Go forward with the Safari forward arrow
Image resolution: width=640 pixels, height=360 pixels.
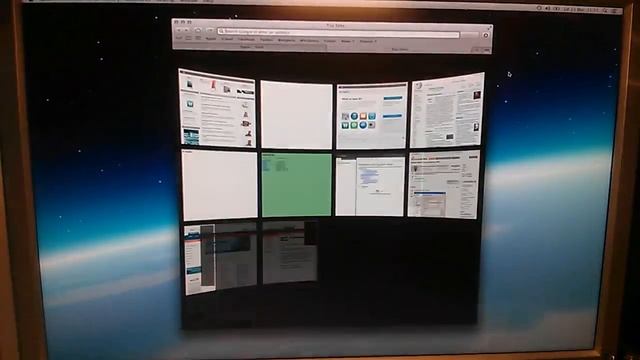[187, 30]
